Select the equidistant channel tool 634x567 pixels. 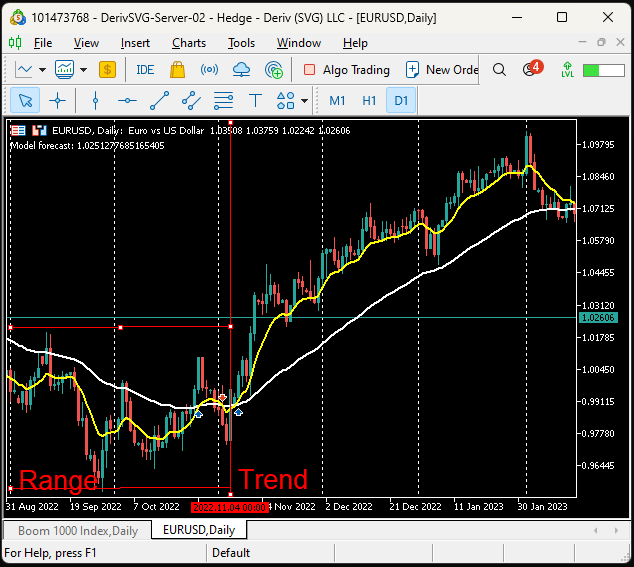tap(191, 100)
